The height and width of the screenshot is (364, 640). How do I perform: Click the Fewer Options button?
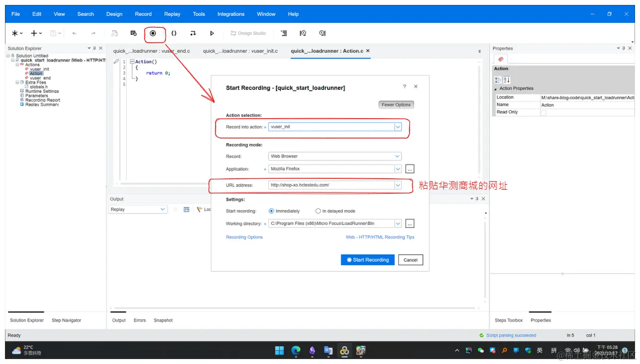pyautogui.click(x=396, y=105)
